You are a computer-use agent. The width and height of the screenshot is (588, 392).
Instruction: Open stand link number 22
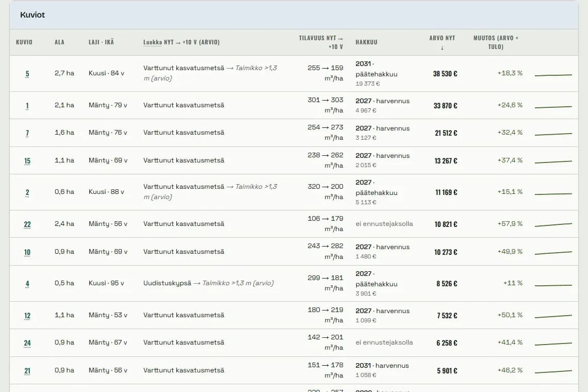pyautogui.click(x=27, y=224)
